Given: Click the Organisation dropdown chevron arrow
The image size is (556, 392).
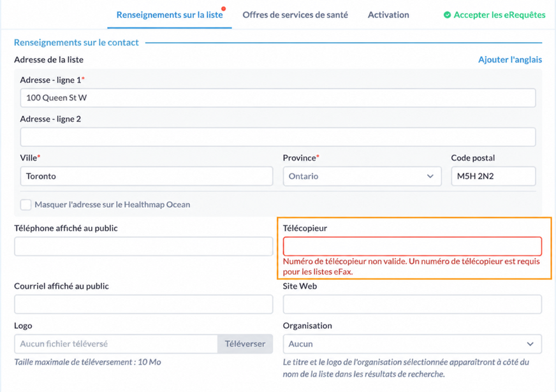Looking at the screenshot, I should click(x=530, y=344).
